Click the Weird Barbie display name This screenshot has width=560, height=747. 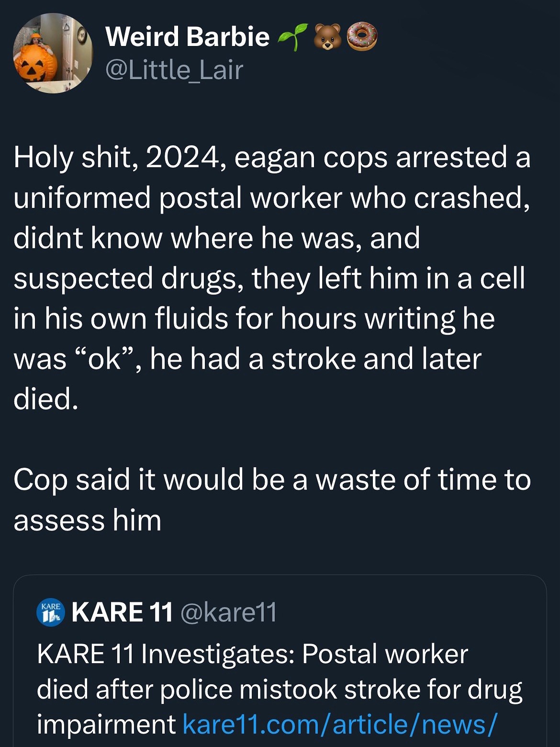[x=187, y=36]
